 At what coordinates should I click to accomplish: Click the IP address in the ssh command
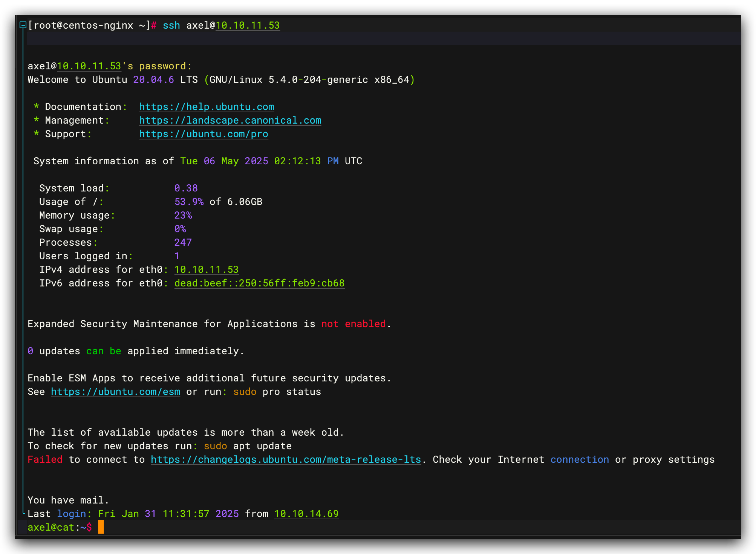[248, 26]
